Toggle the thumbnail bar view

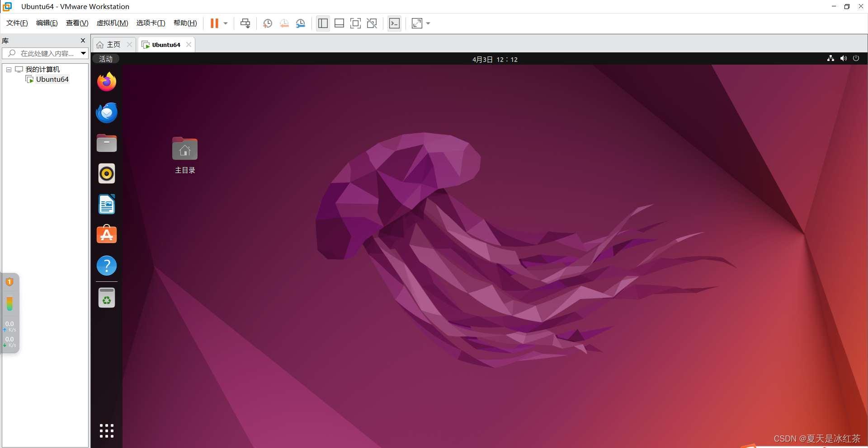point(339,23)
